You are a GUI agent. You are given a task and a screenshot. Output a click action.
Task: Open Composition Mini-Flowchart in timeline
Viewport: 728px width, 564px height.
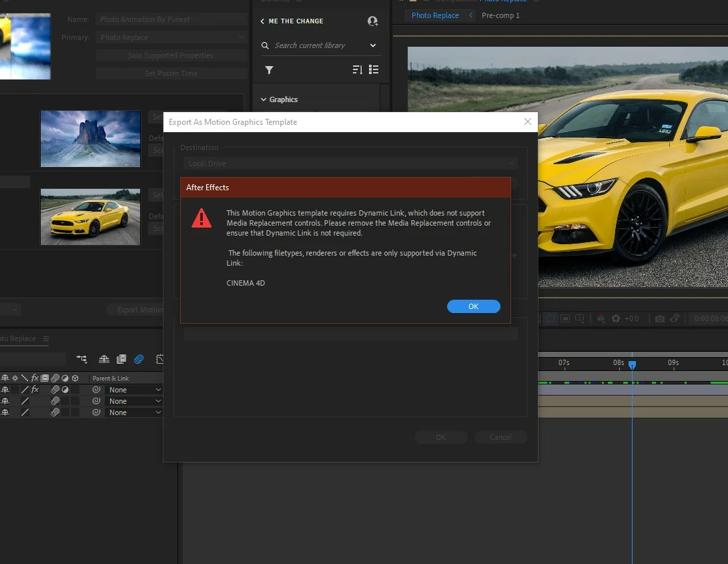click(x=81, y=358)
